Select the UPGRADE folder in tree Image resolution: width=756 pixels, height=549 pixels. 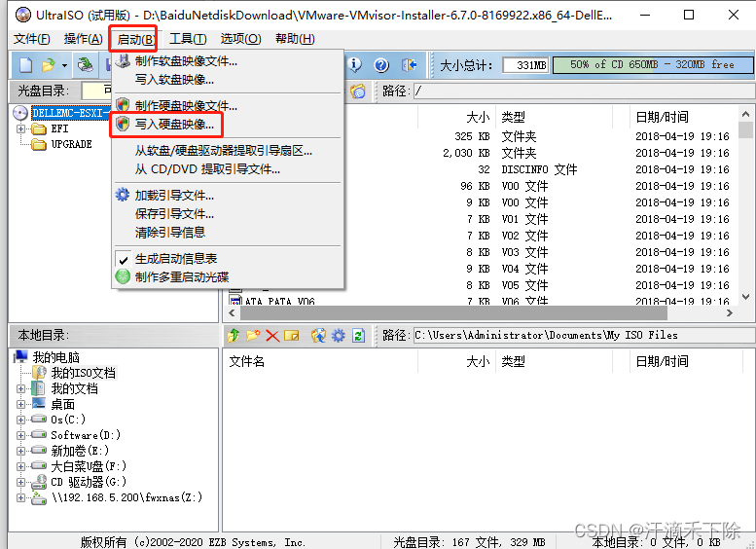71,144
